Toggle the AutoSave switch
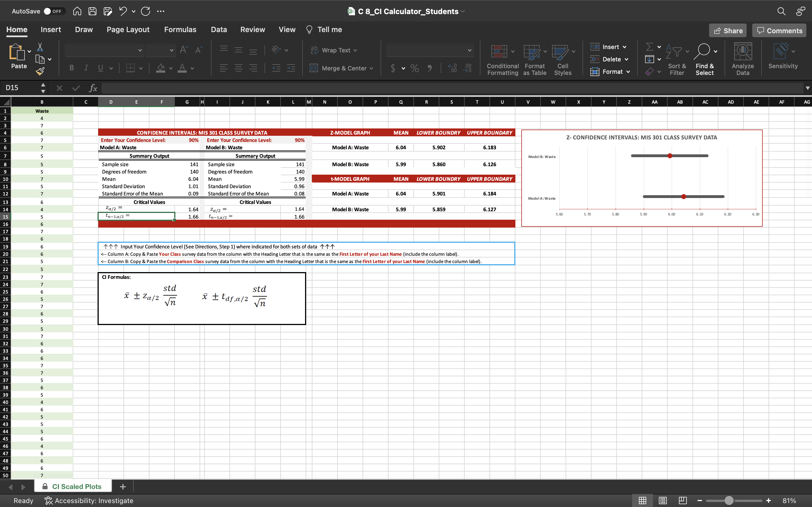Screen dimensions: 812x507 pos(53,11)
